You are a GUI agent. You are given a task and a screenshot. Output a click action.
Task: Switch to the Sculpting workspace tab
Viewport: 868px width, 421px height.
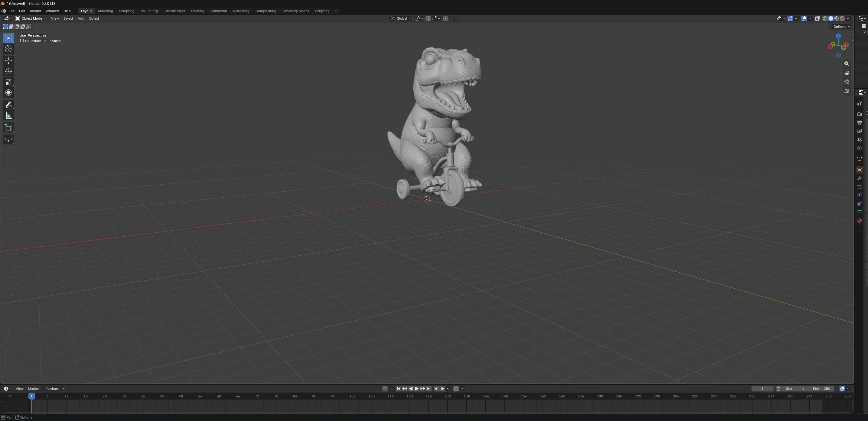(127, 11)
